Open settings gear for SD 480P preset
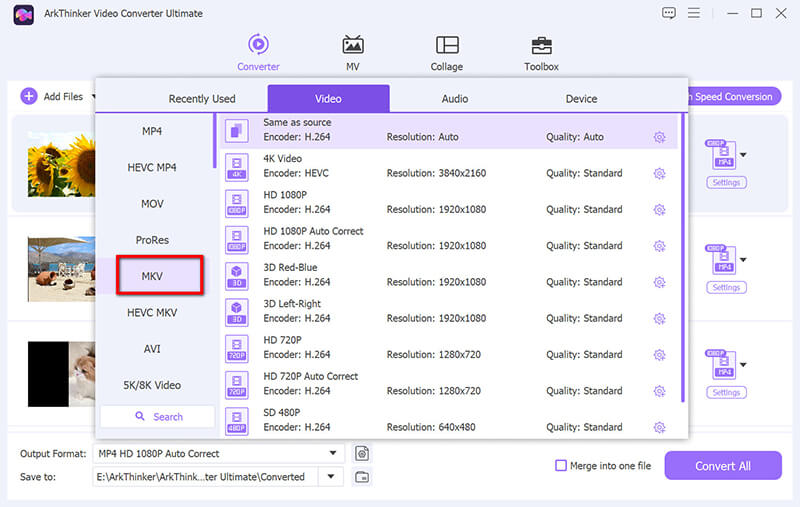Screen dimensions: 800x507 coord(659,427)
